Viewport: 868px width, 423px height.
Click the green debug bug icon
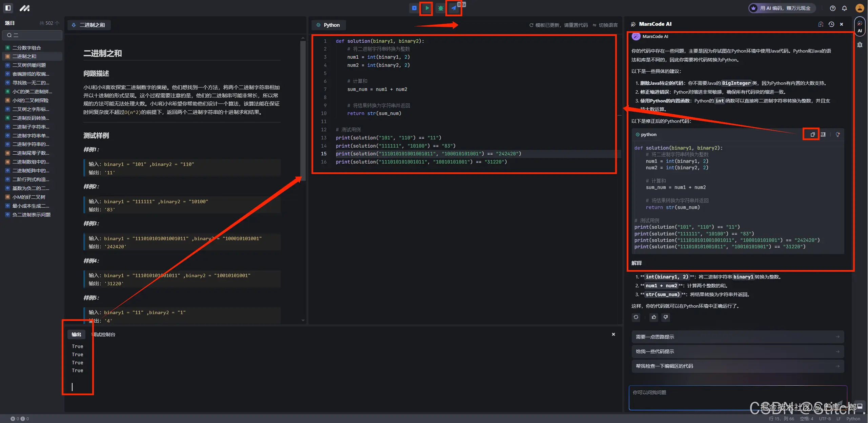tap(440, 8)
